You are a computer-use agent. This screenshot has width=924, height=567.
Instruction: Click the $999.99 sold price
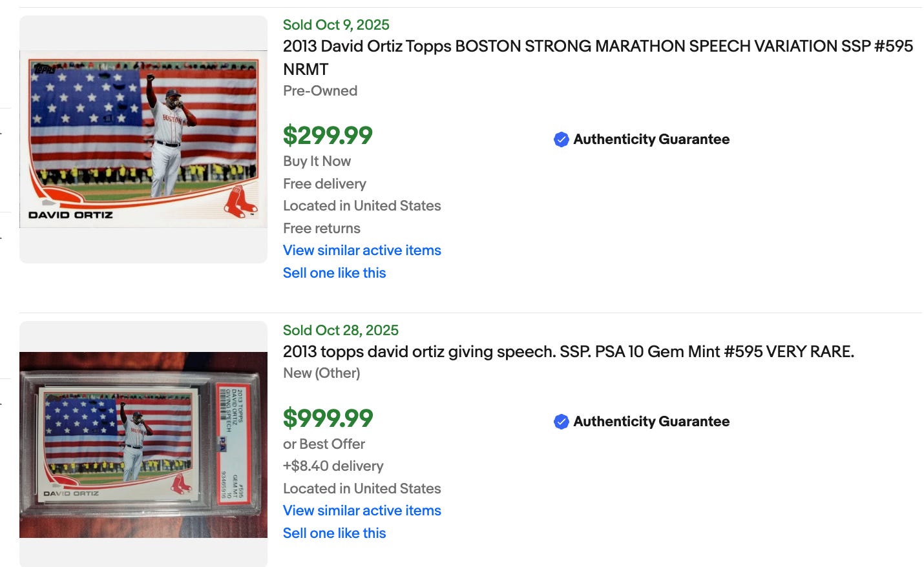coord(328,418)
